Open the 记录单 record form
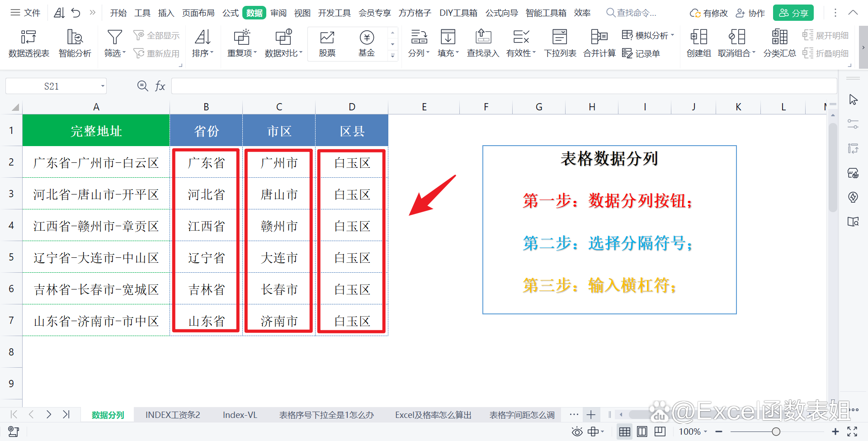Image resolution: width=868 pixels, height=441 pixels. 641,53
